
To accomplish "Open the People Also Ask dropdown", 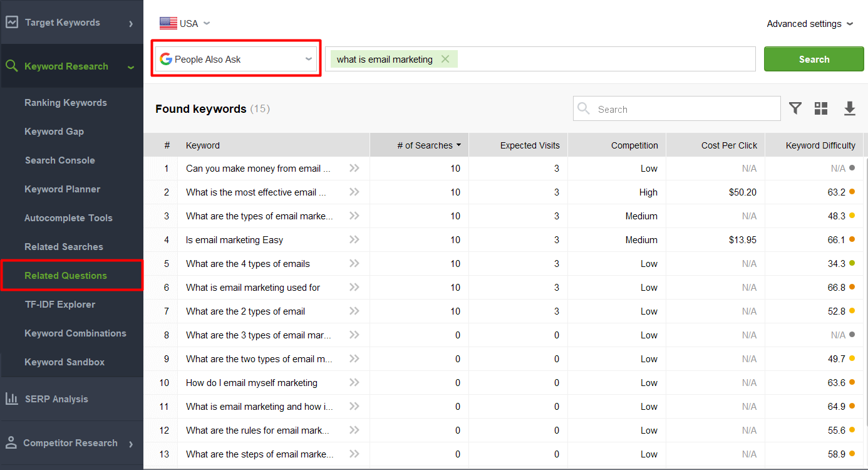I will 235,60.
